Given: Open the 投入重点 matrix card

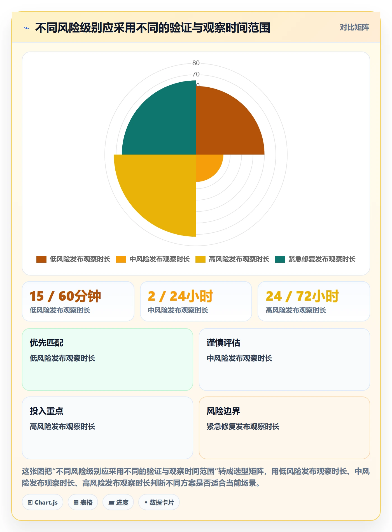Looking at the screenshot, I should coord(108,428).
